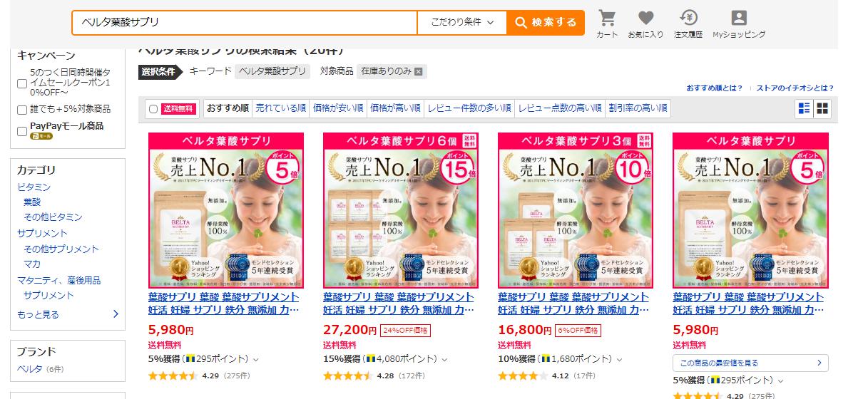Switch to list view layout icon
The width and height of the screenshot is (868, 399).
[805, 108]
